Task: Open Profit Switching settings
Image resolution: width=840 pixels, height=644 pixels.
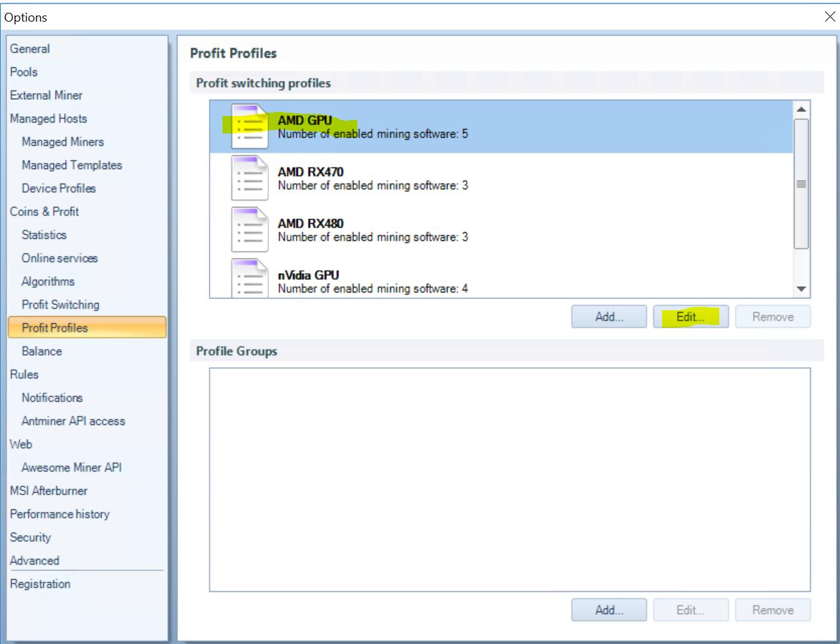Action: click(x=60, y=305)
